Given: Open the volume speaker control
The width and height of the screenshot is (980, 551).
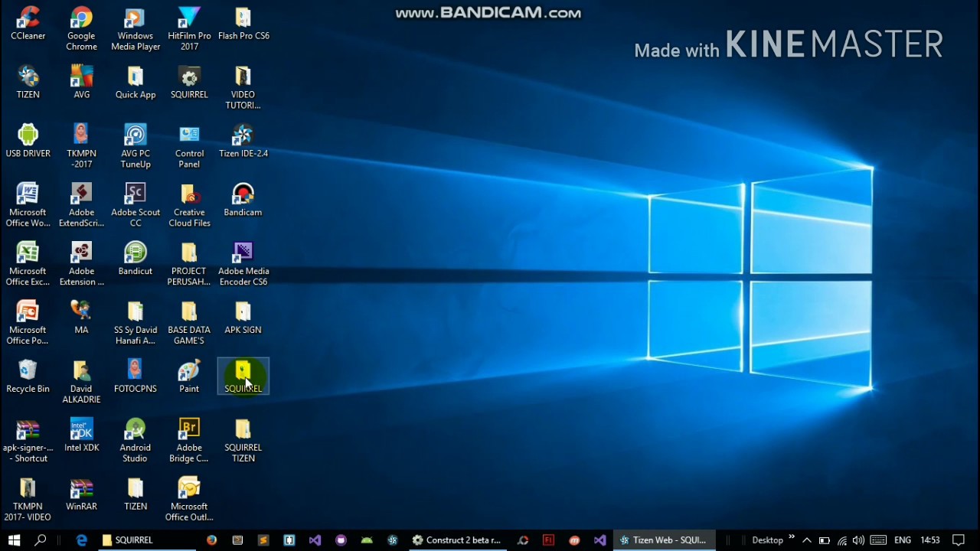Looking at the screenshot, I should pos(858,540).
